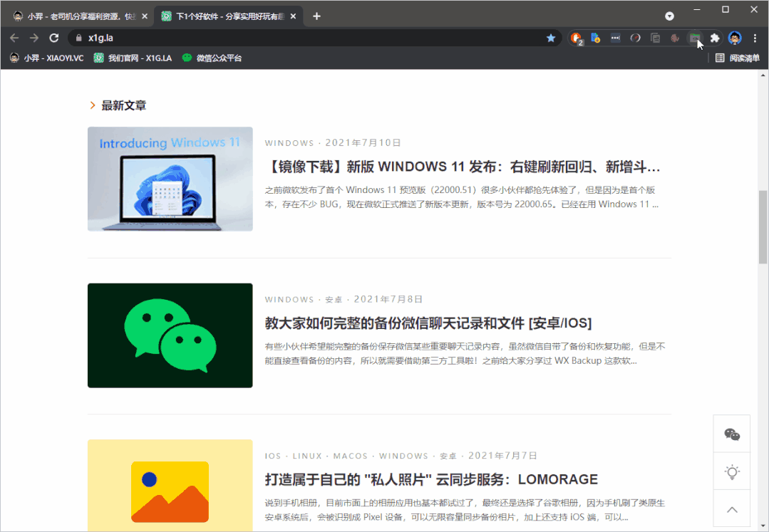This screenshot has width=769, height=532.
Task: Reload the current page
Action: click(54, 38)
